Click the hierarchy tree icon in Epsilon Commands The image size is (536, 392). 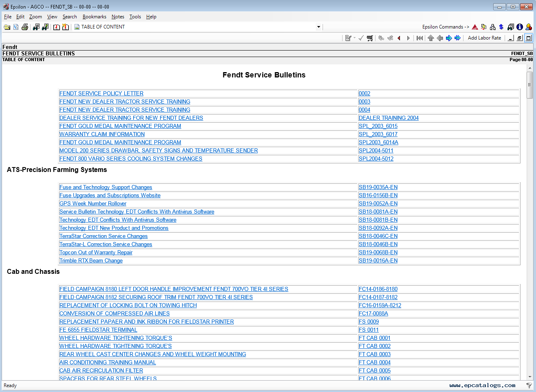tap(493, 27)
